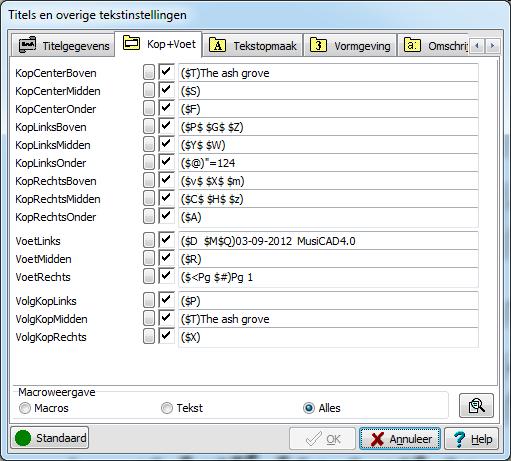Click the Titelgegevens tab icon

[27, 44]
